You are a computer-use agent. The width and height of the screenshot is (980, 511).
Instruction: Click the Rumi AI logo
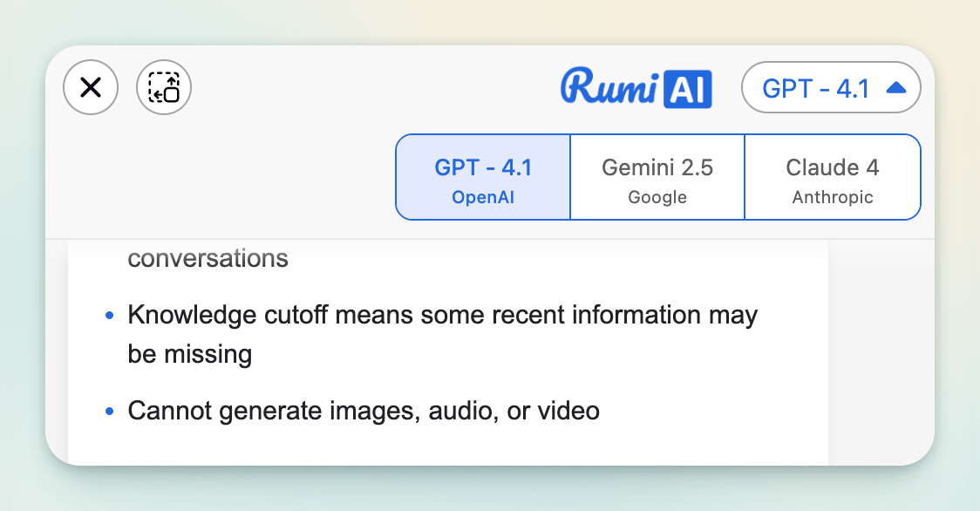pyautogui.click(x=636, y=87)
